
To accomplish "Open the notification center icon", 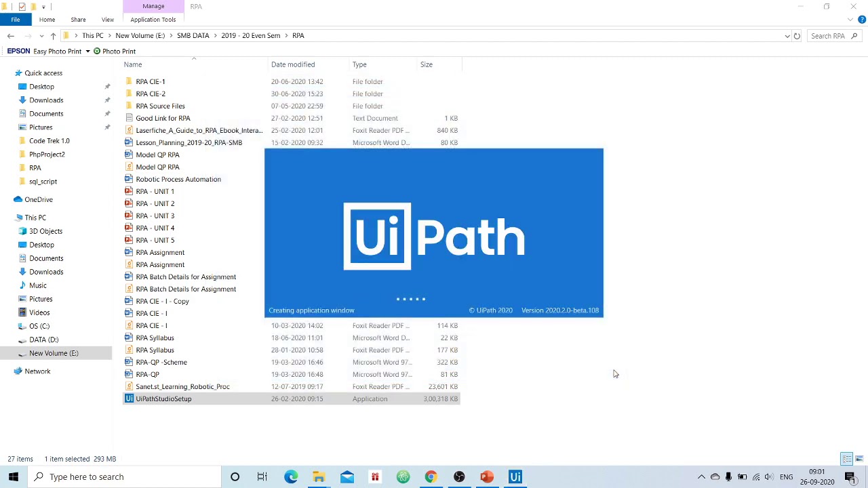I will coord(850,476).
